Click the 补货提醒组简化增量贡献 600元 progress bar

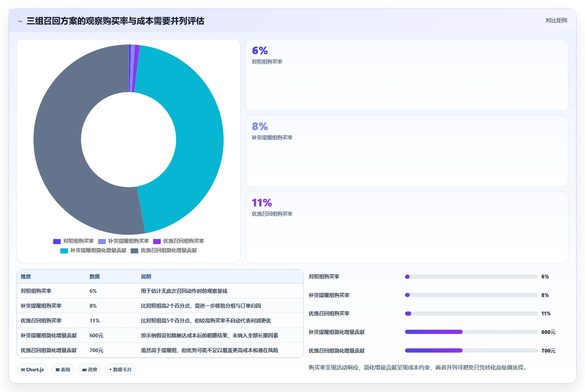(471, 332)
